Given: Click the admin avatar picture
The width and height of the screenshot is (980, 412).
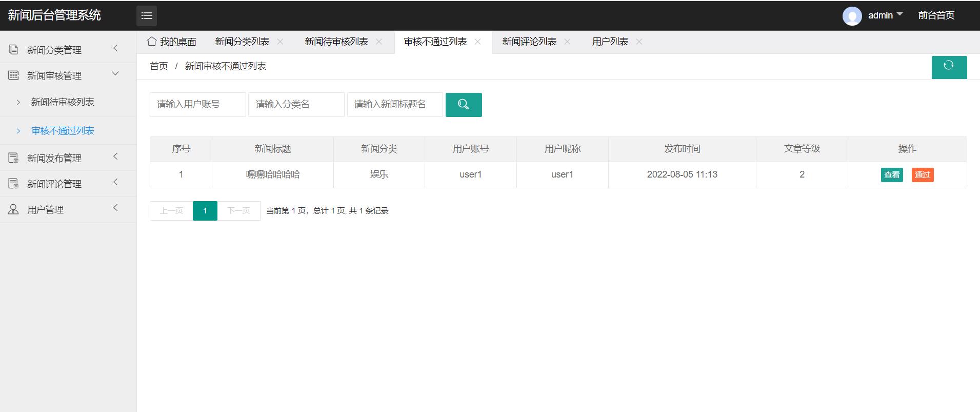Looking at the screenshot, I should (852, 16).
